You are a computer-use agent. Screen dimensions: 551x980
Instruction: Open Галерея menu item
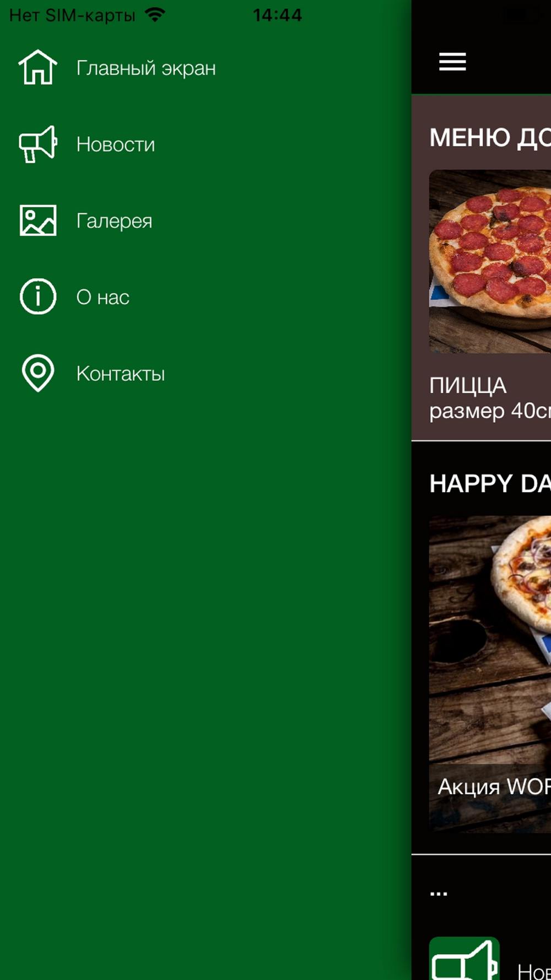tap(114, 221)
